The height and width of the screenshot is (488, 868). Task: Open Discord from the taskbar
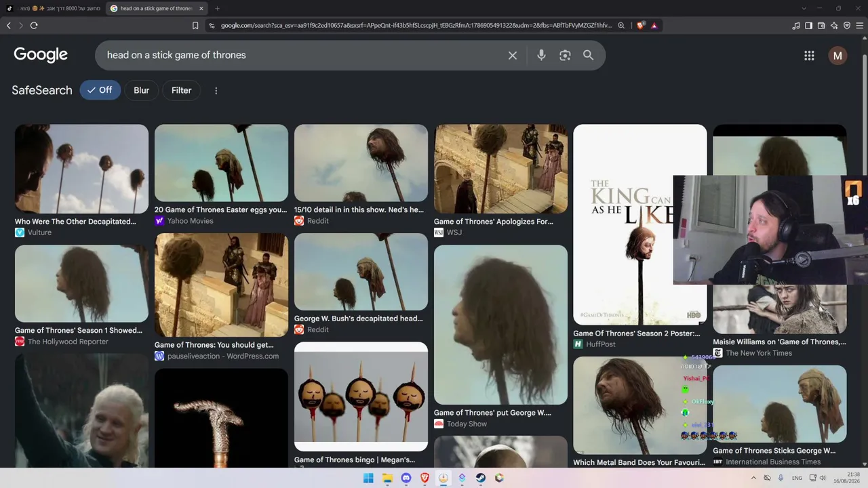pyautogui.click(x=406, y=478)
